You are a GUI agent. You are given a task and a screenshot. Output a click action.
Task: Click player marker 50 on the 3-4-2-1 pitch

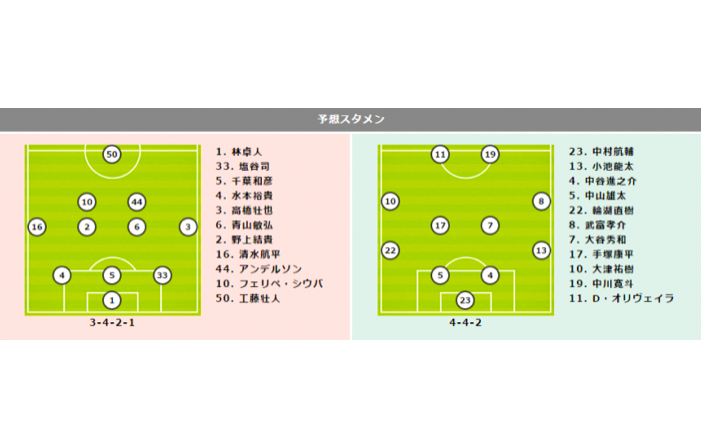coord(112,154)
